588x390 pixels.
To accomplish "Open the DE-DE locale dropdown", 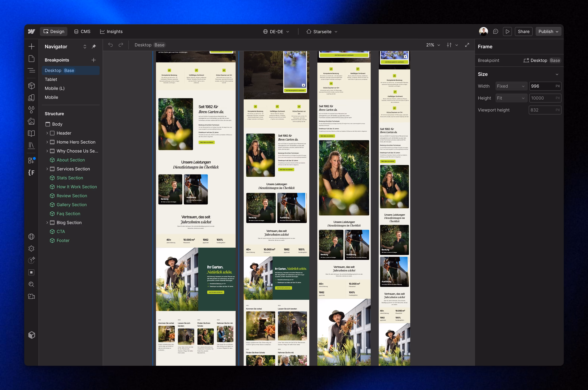I will click(x=276, y=32).
